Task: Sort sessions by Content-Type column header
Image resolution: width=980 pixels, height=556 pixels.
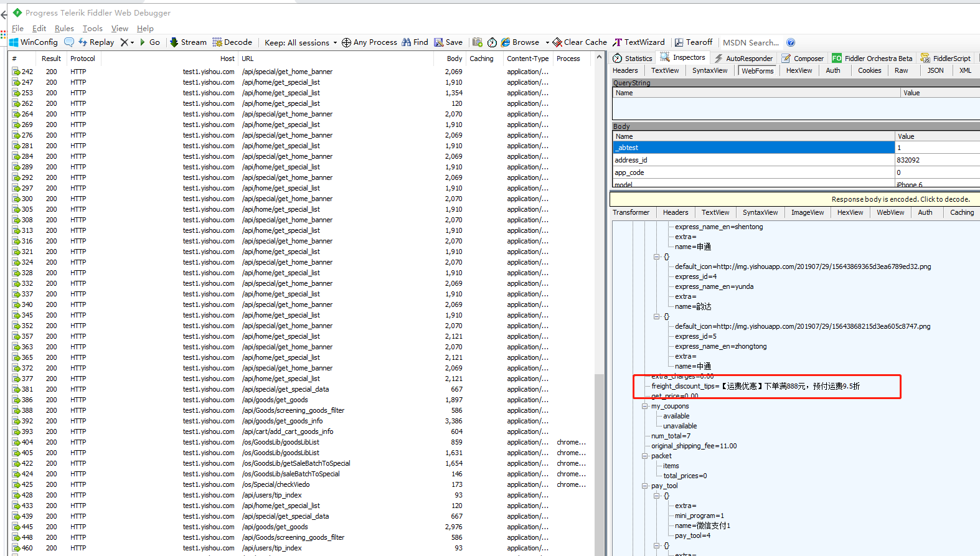Action: pyautogui.click(x=528, y=59)
